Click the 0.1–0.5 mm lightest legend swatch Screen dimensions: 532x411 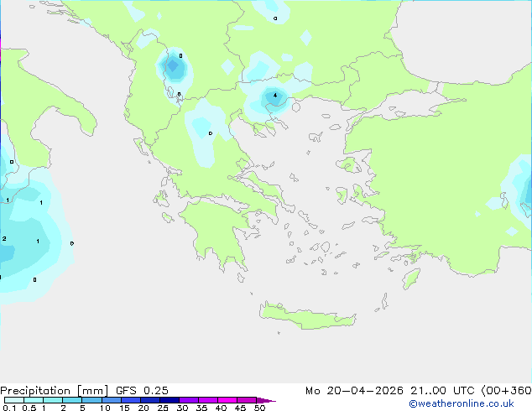14,400
